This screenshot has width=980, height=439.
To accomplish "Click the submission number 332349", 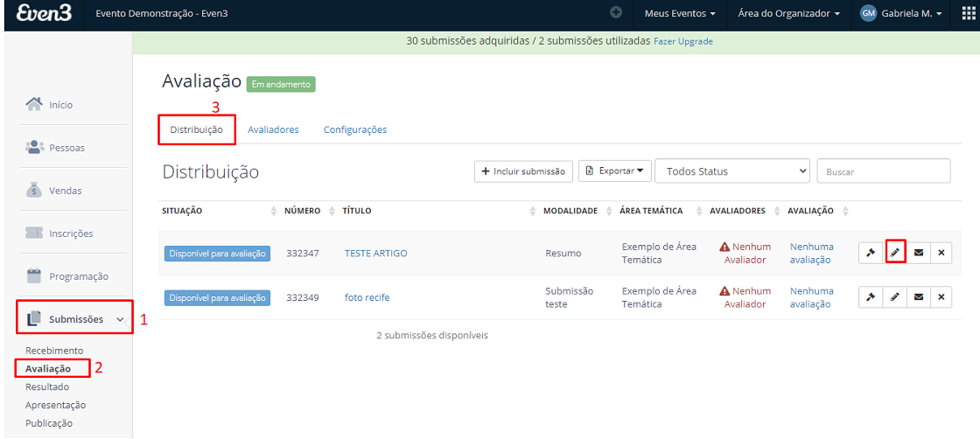I will tap(303, 297).
